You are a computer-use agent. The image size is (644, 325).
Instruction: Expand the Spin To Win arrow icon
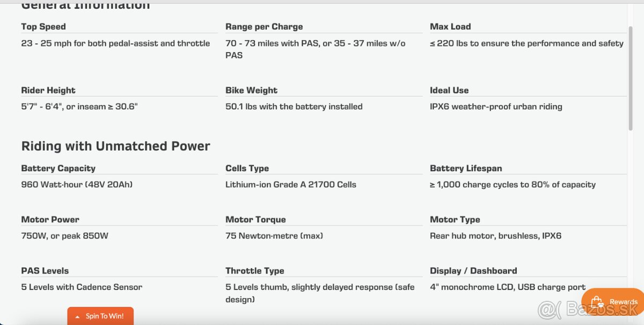point(78,316)
